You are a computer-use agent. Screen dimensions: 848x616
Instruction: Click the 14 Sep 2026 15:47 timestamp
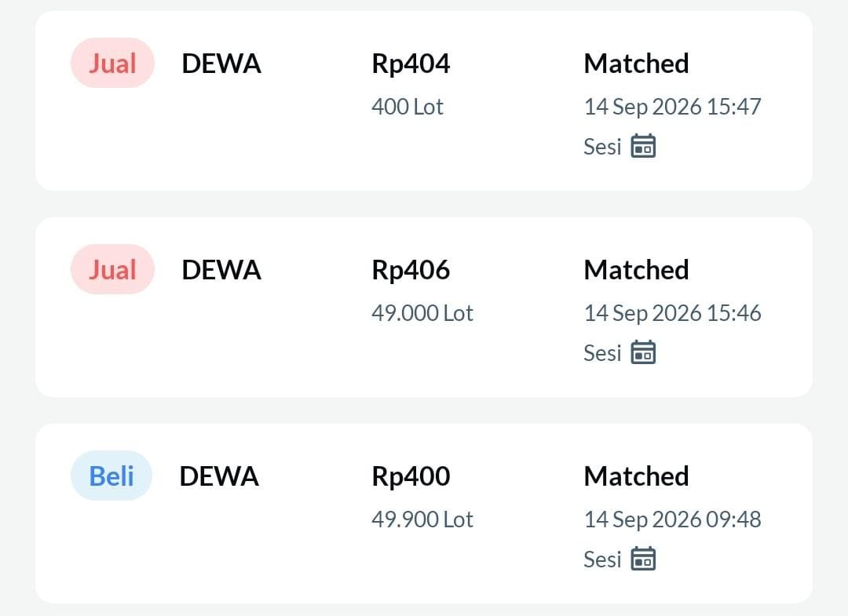click(x=672, y=107)
